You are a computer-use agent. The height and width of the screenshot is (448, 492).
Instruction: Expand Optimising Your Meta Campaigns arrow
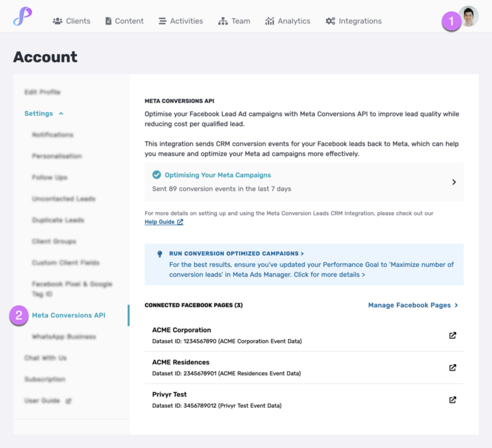pyautogui.click(x=454, y=182)
